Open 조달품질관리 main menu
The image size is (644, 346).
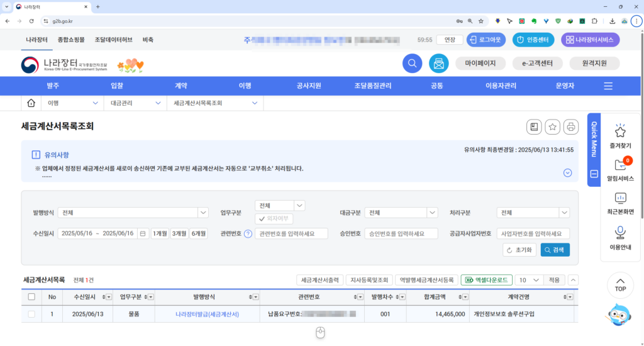(373, 86)
